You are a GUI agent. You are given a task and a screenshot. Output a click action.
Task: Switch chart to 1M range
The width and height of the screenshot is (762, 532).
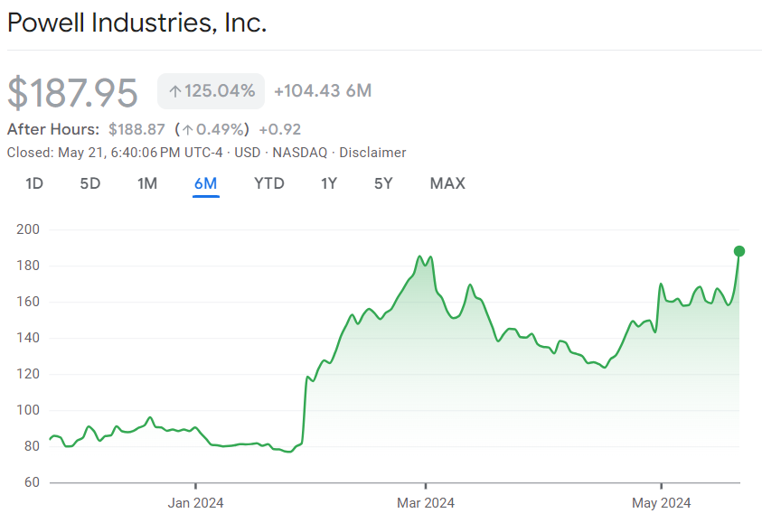click(147, 183)
